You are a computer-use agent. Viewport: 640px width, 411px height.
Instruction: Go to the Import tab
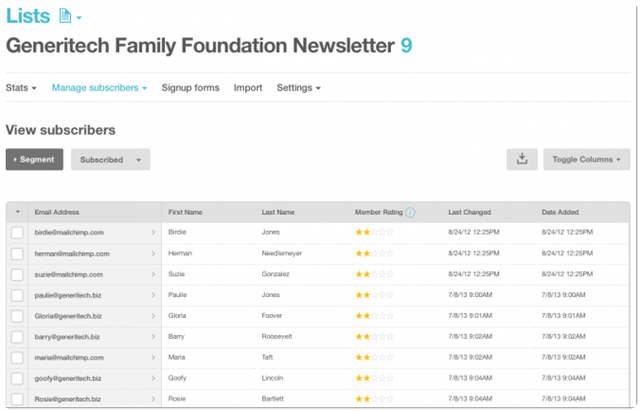[x=248, y=88]
